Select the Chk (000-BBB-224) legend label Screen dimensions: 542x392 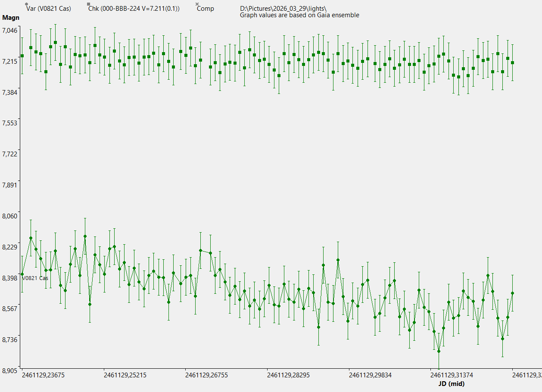[134, 9]
